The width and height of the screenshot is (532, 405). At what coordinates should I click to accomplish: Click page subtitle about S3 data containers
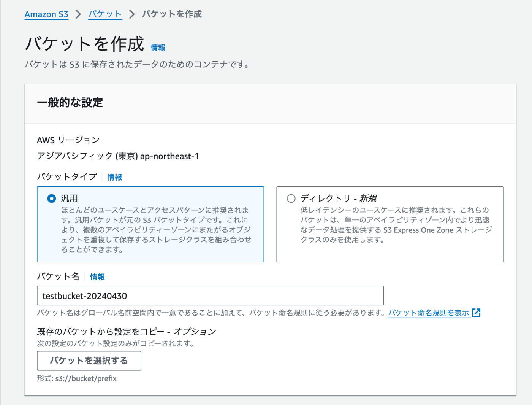click(137, 64)
